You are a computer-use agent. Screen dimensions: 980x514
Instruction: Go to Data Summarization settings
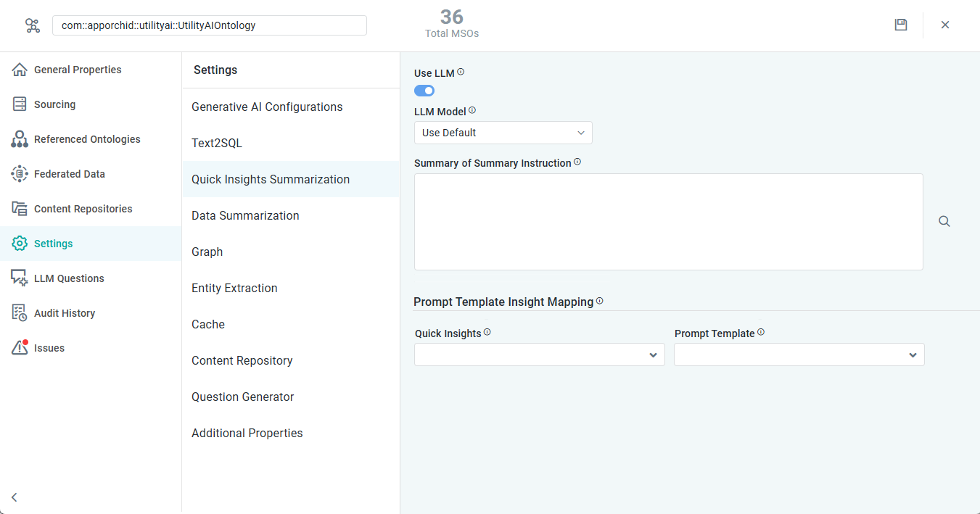[x=245, y=215]
